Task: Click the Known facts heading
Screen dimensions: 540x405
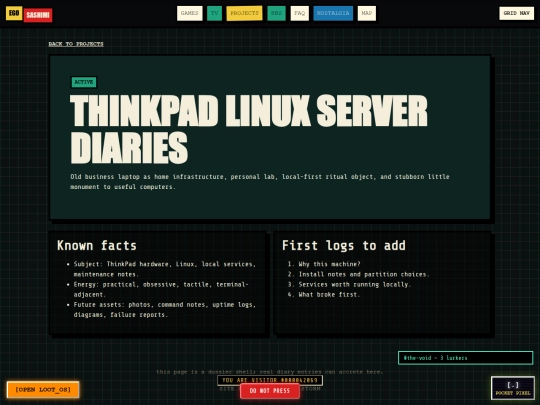Action: pyautogui.click(x=97, y=246)
